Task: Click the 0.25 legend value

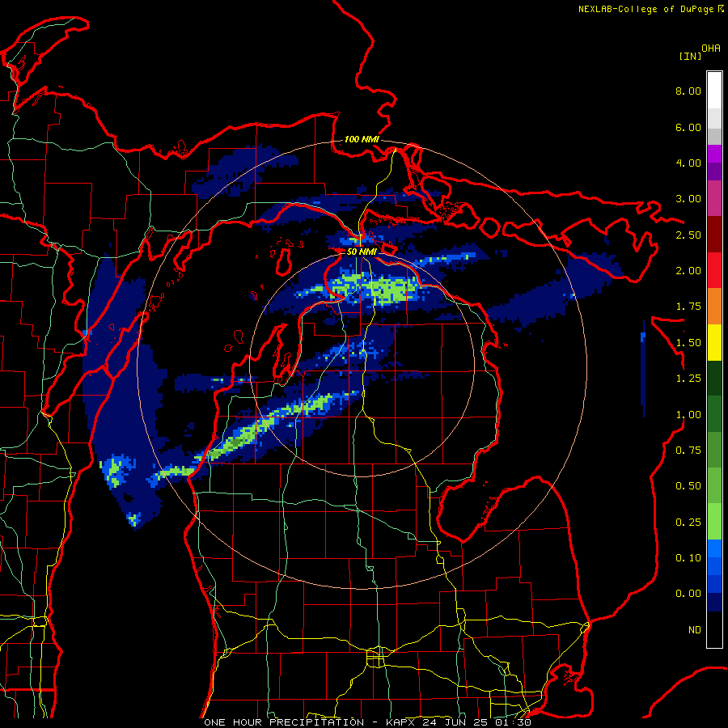Action: pyautogui.click(x=688, y=523)
